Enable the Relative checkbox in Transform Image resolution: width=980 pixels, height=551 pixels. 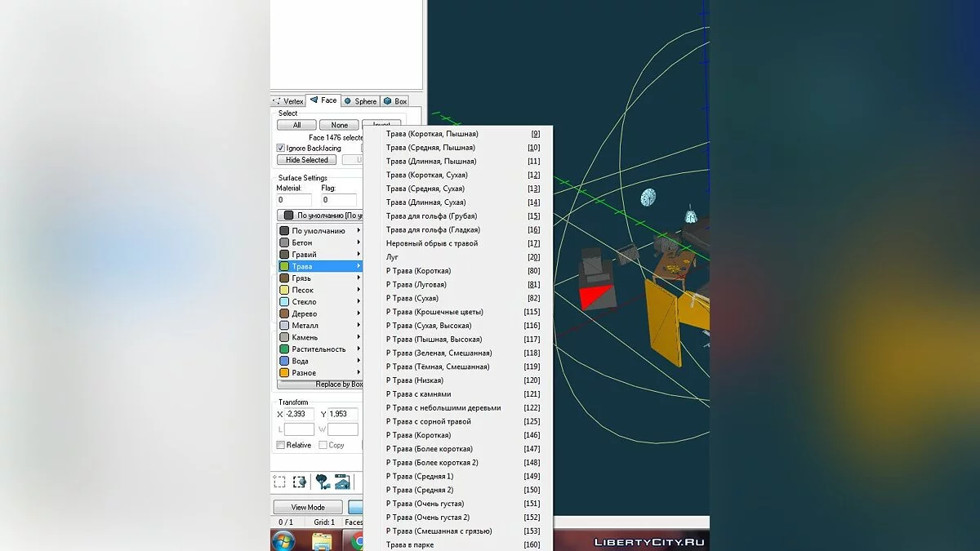[281, 446]
